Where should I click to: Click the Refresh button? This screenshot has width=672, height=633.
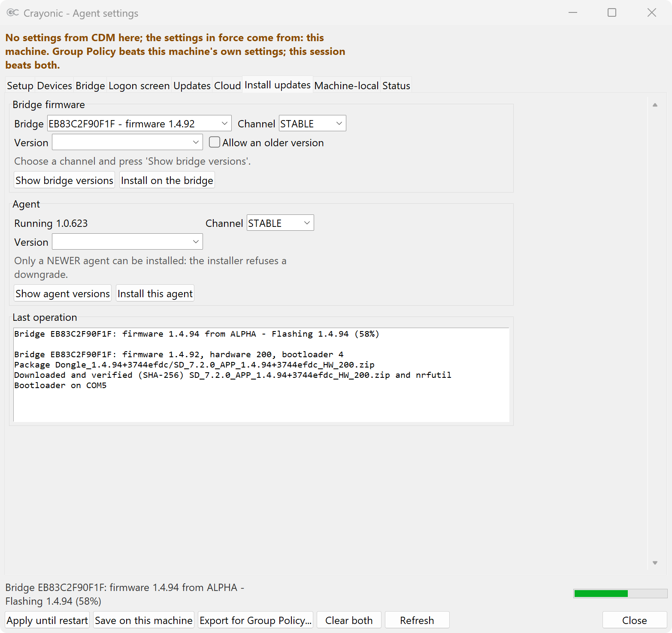[x=417, y=620]
